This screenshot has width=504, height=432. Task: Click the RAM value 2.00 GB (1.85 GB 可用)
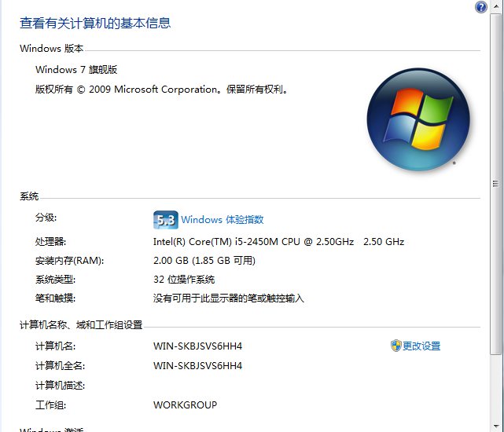(x=204, y=261)
